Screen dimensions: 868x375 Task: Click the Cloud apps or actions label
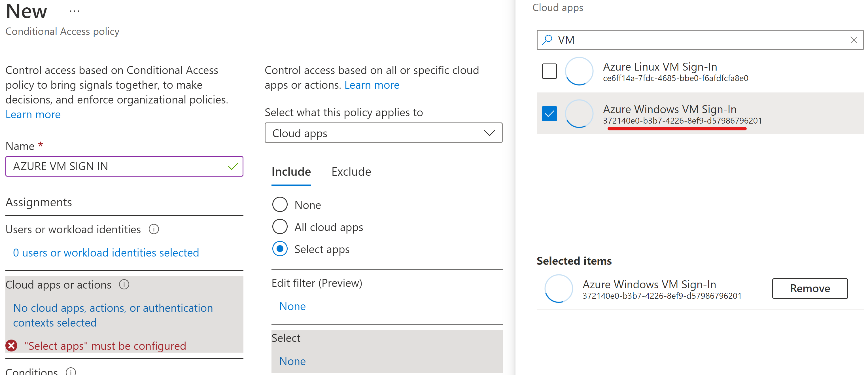tap(58, 285)
